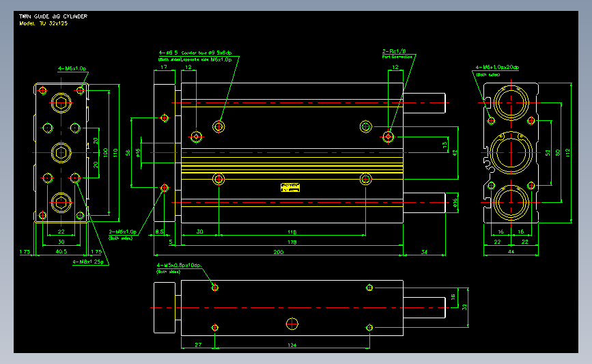Select the 124 dimension value
This screenshot has height=364, width=592.
tap(292, 345)
